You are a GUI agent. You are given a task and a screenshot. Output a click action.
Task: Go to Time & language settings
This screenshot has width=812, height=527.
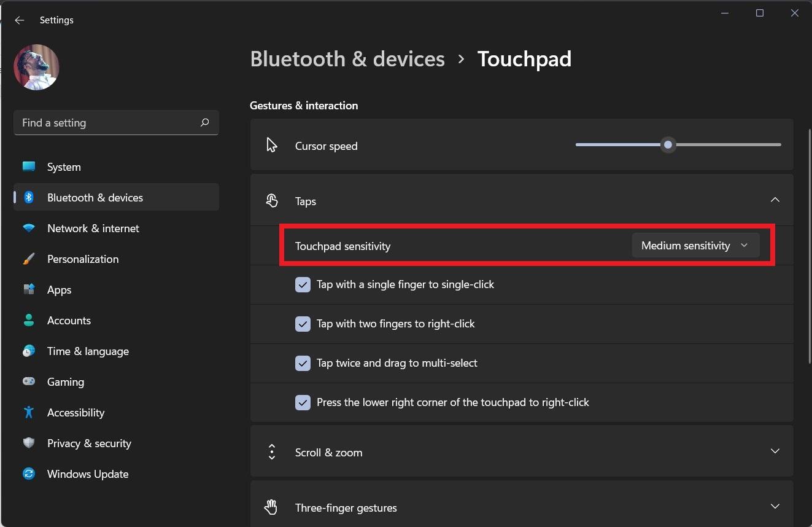tap(88, 351)
